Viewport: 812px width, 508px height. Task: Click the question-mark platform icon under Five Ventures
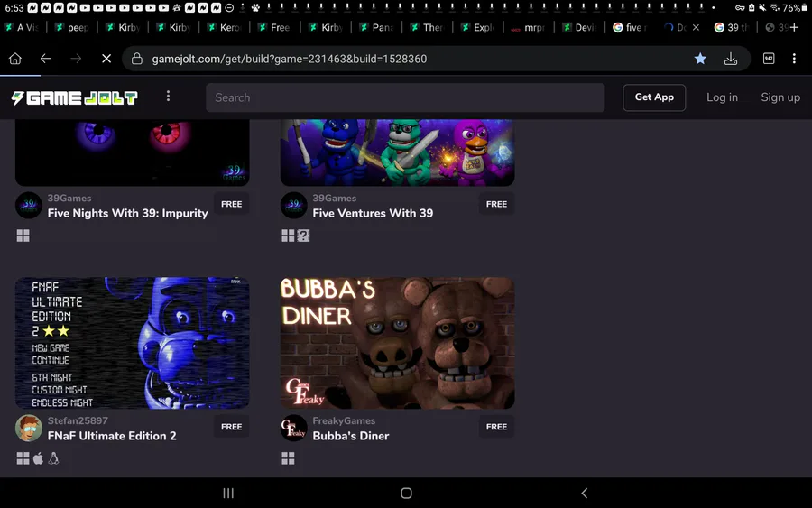(303, 236)
